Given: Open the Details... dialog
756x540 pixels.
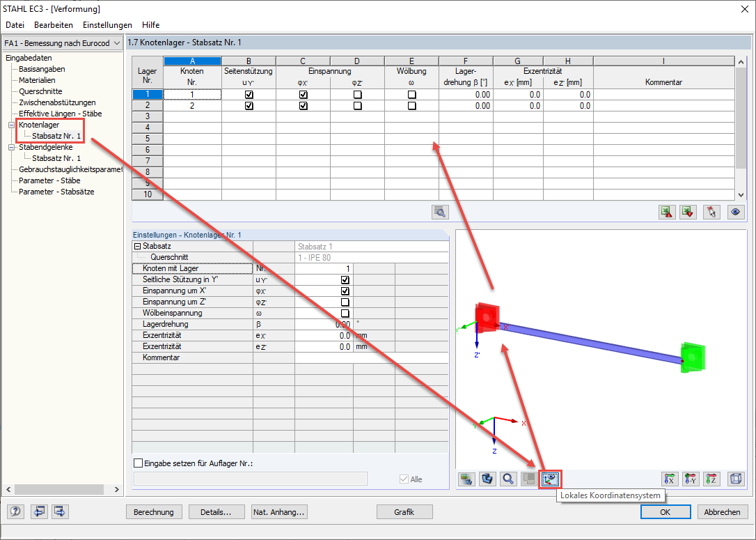Looking at the screenshot, I should pyautogui.click(x=216, y=512).
